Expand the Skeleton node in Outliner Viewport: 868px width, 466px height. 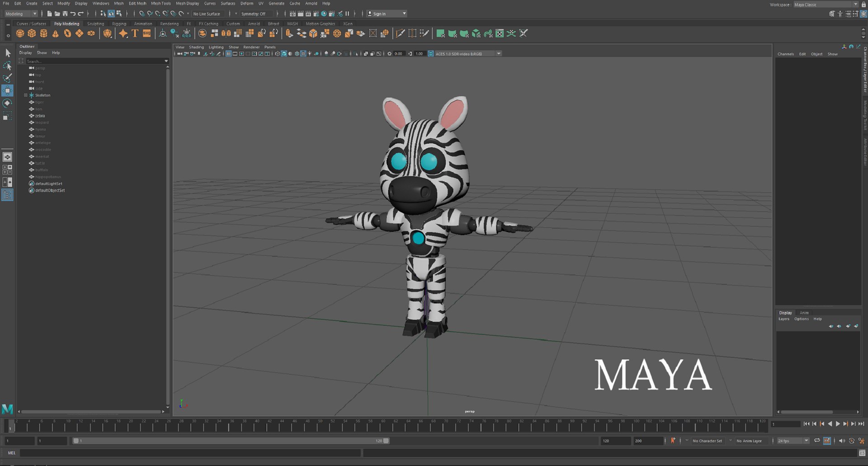[x=26, y=95]
